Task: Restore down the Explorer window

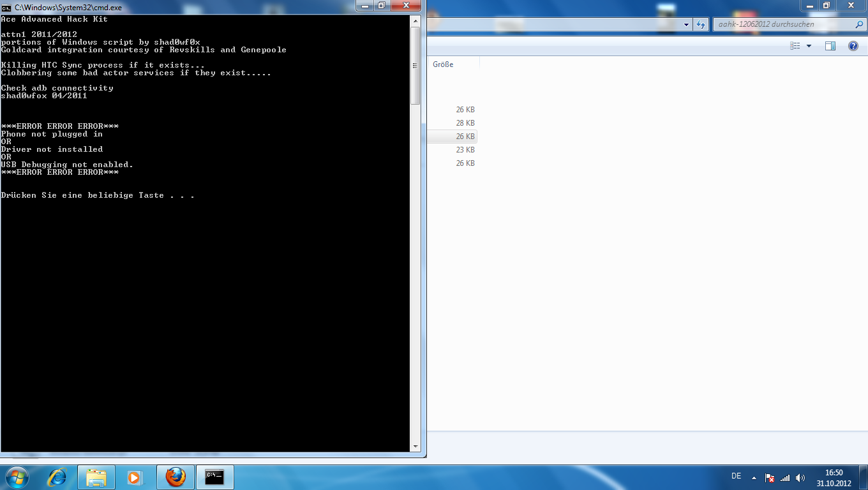Action: [826, 5]
